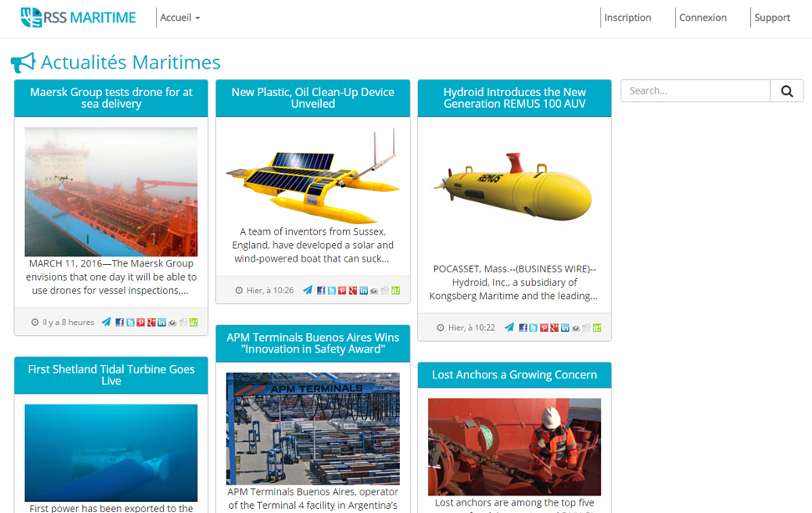This screenshot has height=513, width=812.
Task: Share Maersk drone article on Google+
Action: click(x=151, y=323)
